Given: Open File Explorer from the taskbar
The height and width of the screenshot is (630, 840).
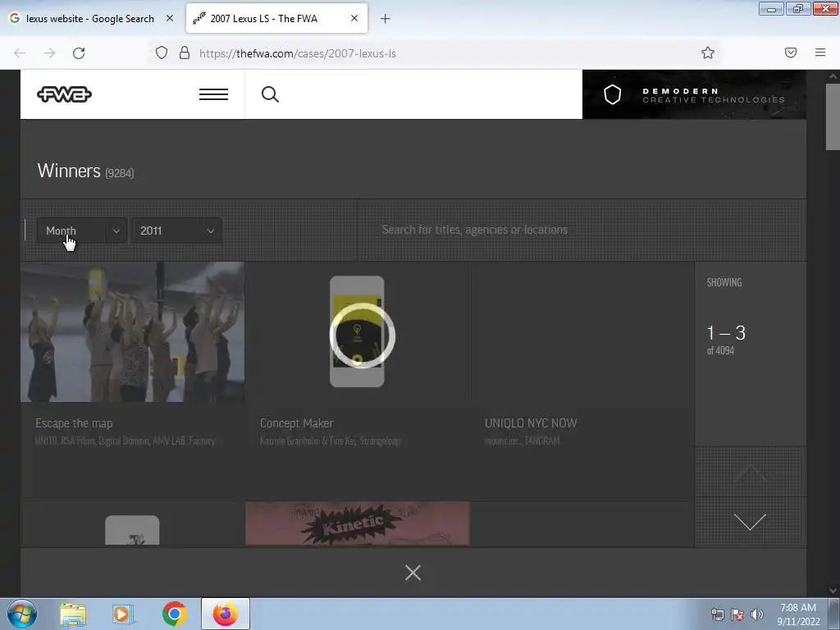Looking at the screenshot, I should [73, 614].
